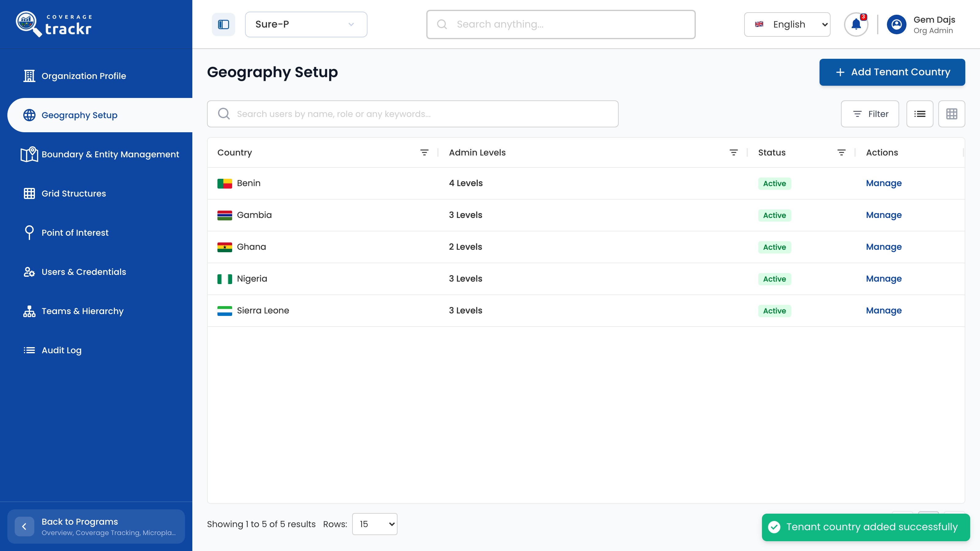This screenshot has width=980, height=551.
Task: Click the user avatar icon
Action: tap(897, 25)
